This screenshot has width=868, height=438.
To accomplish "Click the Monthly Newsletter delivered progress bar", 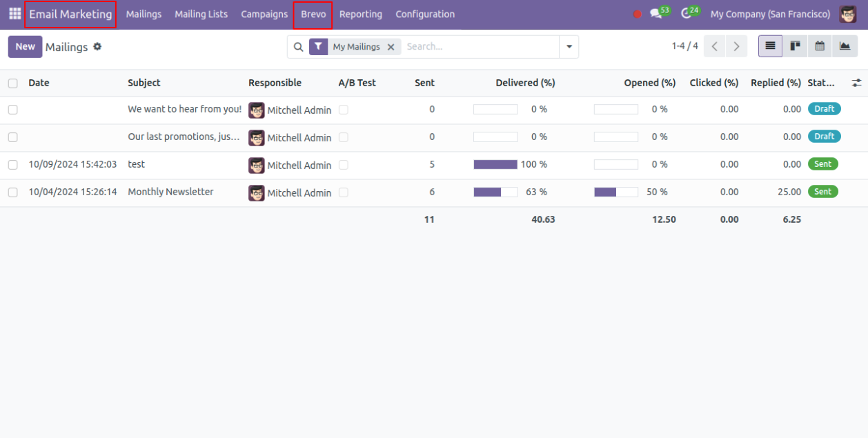I will tap(495, 192).
